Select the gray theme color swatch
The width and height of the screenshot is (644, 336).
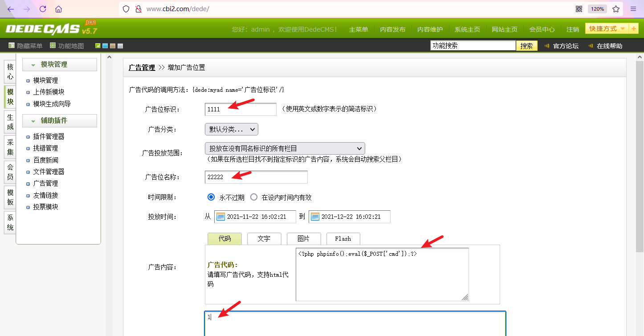pyautogui.click(x=120, y=46)
